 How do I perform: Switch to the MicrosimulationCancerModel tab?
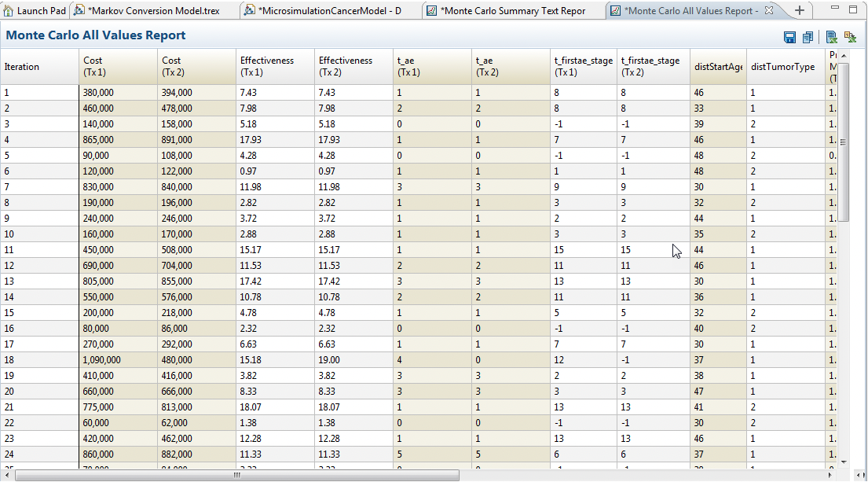(x=330, y=10)
